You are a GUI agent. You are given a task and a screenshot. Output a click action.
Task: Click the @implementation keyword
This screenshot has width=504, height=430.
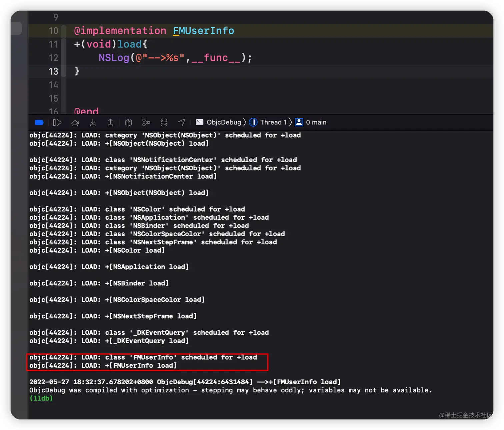tap(120, 31)
